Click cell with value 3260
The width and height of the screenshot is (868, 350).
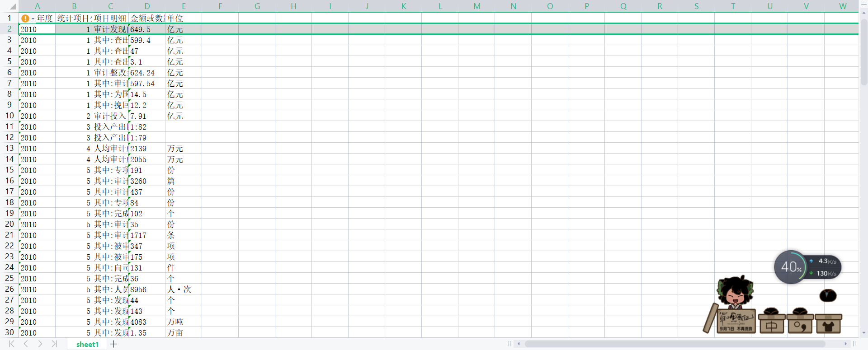(147, 181)
